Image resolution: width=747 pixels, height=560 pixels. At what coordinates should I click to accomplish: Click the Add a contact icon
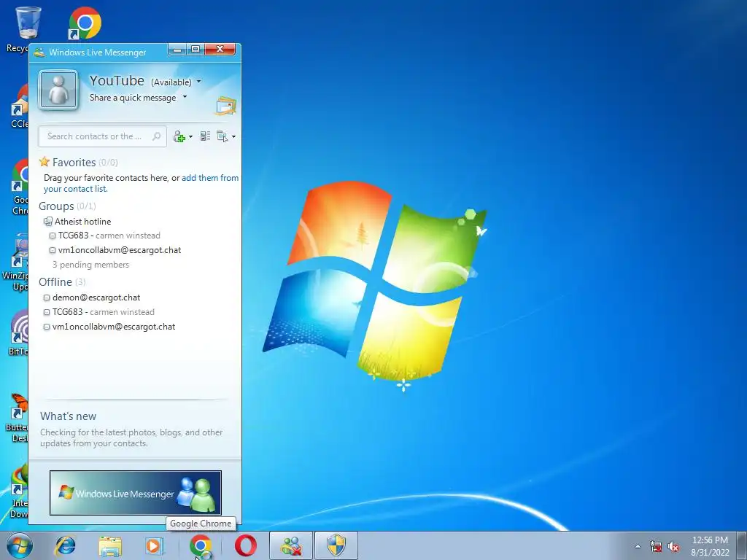click(179, 136)
